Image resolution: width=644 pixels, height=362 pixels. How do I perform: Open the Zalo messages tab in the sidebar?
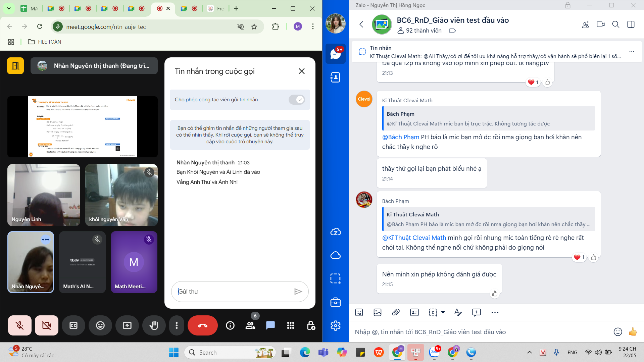click(336, 54)
